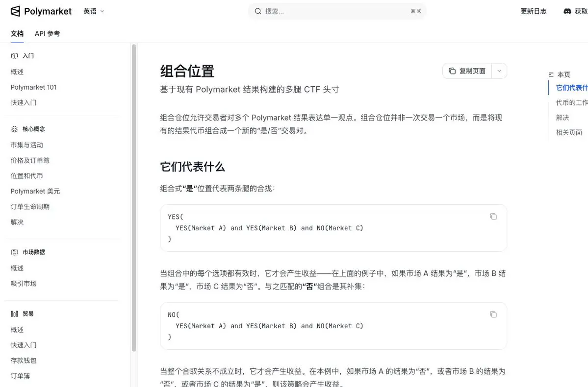Open Polymarket 美元 page
Screen dimensions: 588x387
point(35,191)
